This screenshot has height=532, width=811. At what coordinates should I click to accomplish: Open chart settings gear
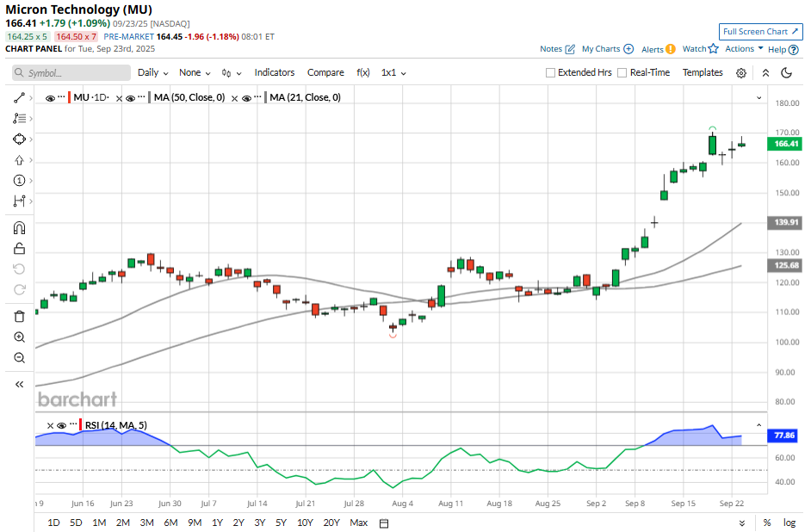pos(741,73)
